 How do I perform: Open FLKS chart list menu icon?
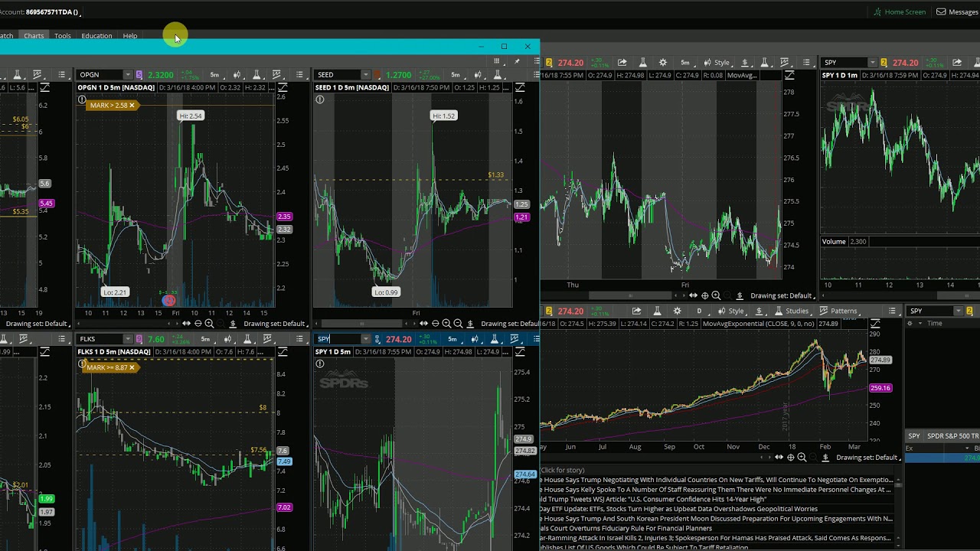pyautogui.click(x=299, y=339)
